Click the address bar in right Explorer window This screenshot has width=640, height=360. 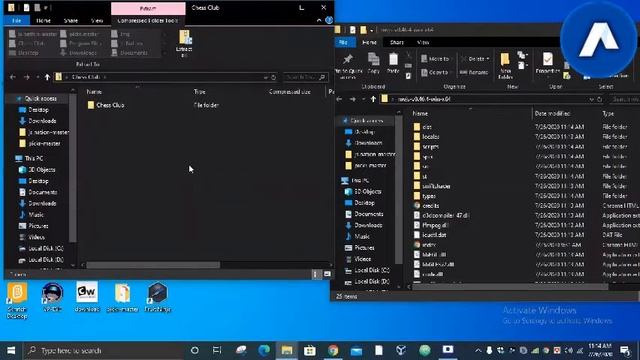486,99
